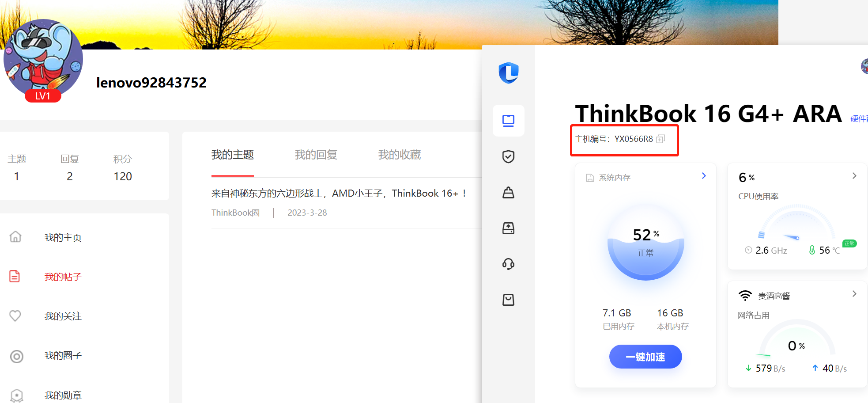The height and width of the screenshot is (403, 868).
Task: Click the 16 GB total memory value
Action: 670,313
